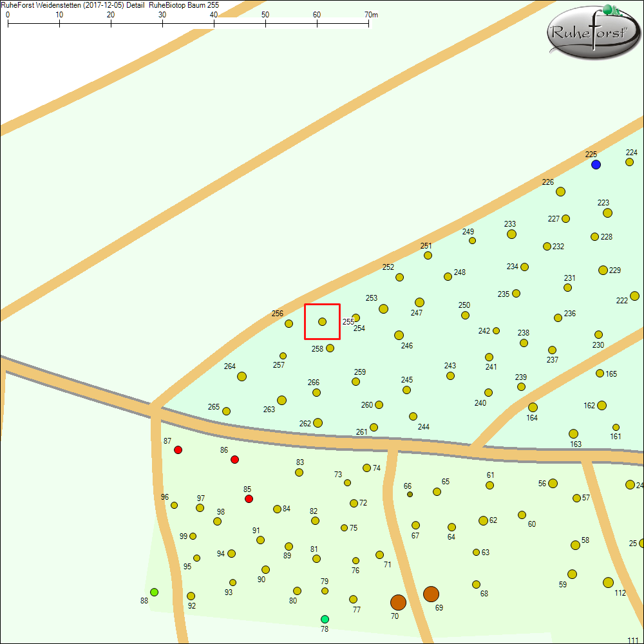This screenshot has width=644, height=644.
Task: Click the large orange tree marker 70
Action: (x=398, y=602)
